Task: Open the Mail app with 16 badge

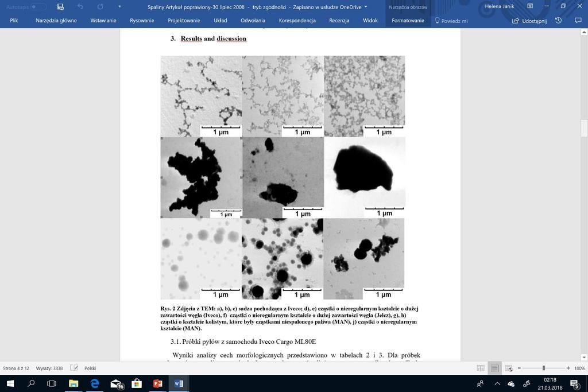Action: click(116, 383)
